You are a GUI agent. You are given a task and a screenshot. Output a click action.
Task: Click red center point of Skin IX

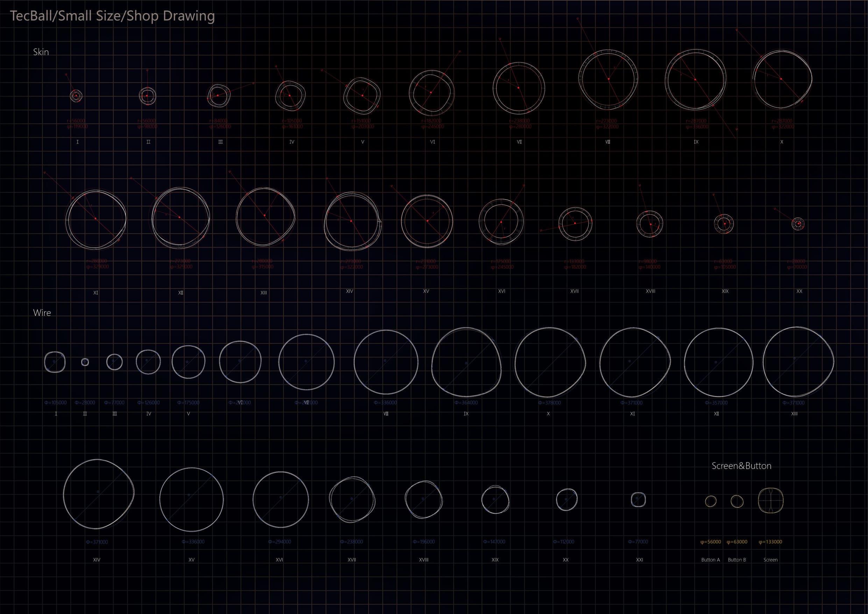click(695, 79)
